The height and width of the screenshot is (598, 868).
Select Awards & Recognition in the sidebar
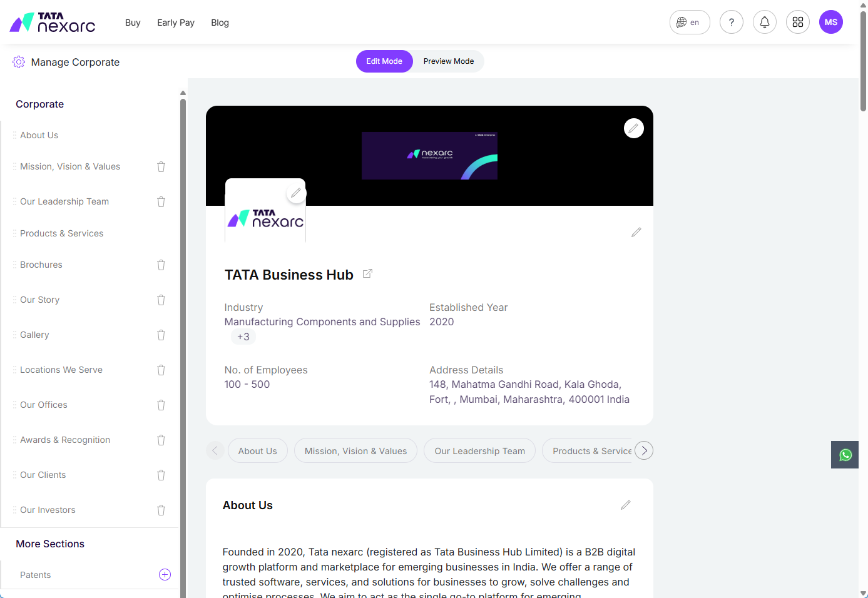65,440
